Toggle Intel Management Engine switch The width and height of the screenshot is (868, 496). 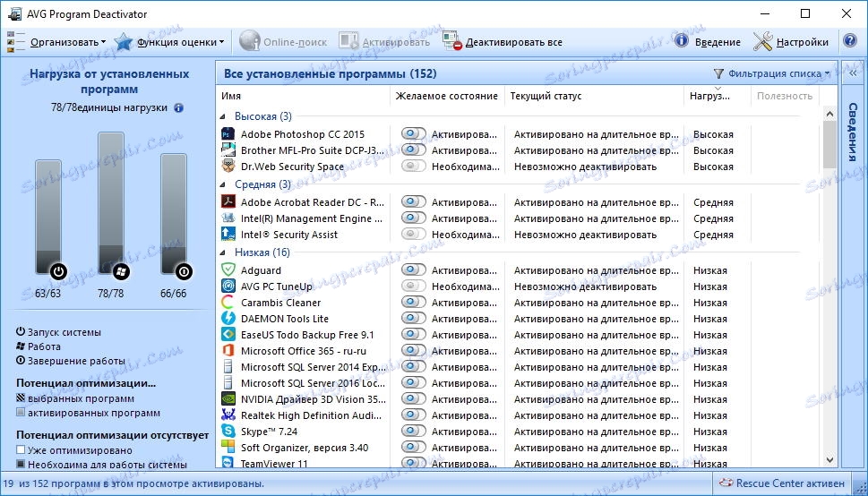coord(414,218)
